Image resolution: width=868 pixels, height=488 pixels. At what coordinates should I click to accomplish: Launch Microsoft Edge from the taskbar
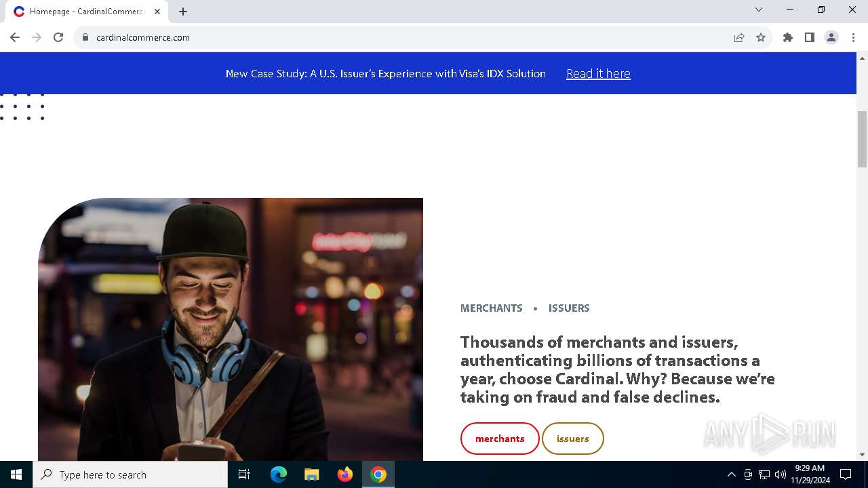(279, 474)
